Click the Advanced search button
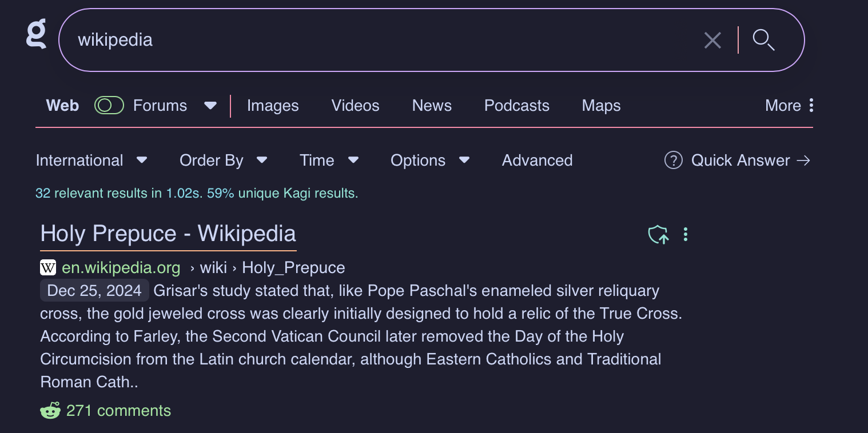868x433 pixels. [x=537, y=161]
